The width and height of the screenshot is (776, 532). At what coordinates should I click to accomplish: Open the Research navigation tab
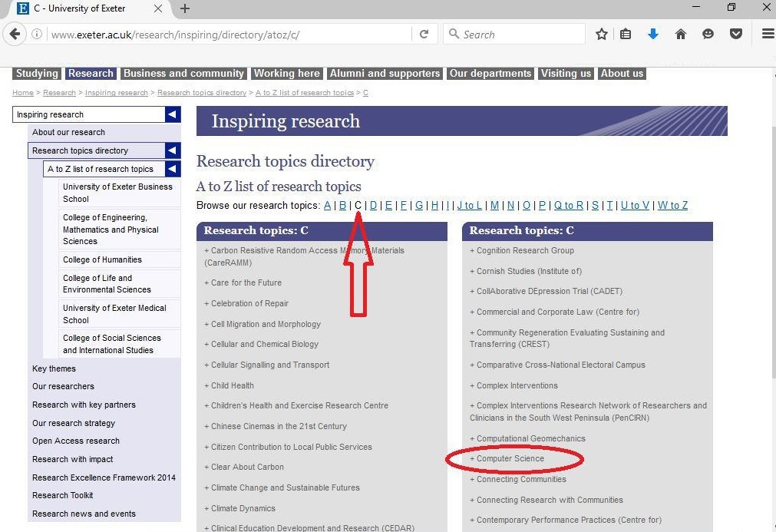pos(91,73)
